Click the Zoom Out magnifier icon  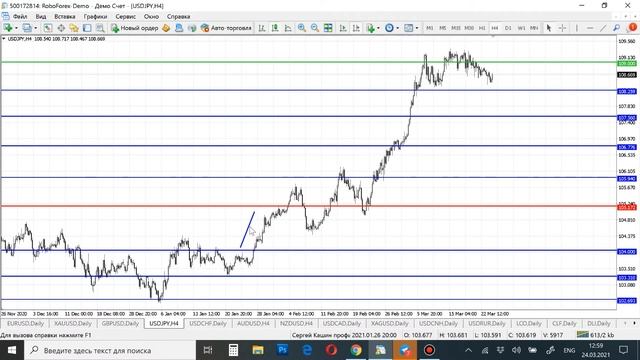(x=315, y=28)
